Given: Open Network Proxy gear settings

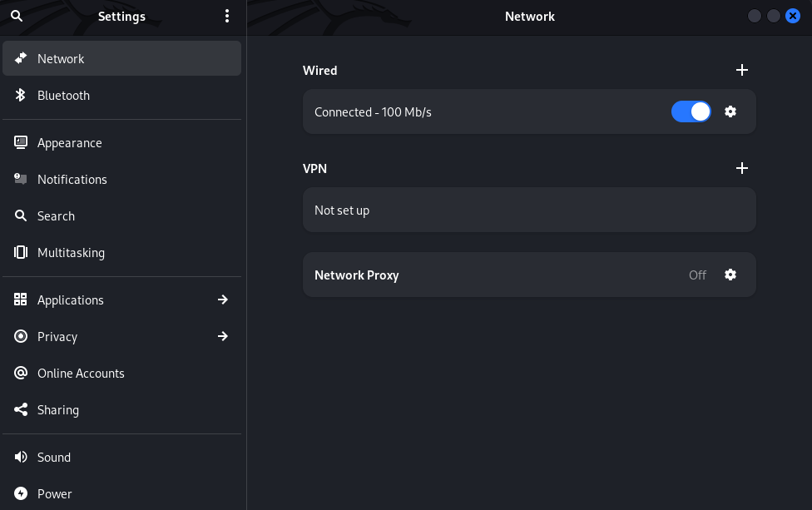Looking at the screenshot, I should (730, 275).
